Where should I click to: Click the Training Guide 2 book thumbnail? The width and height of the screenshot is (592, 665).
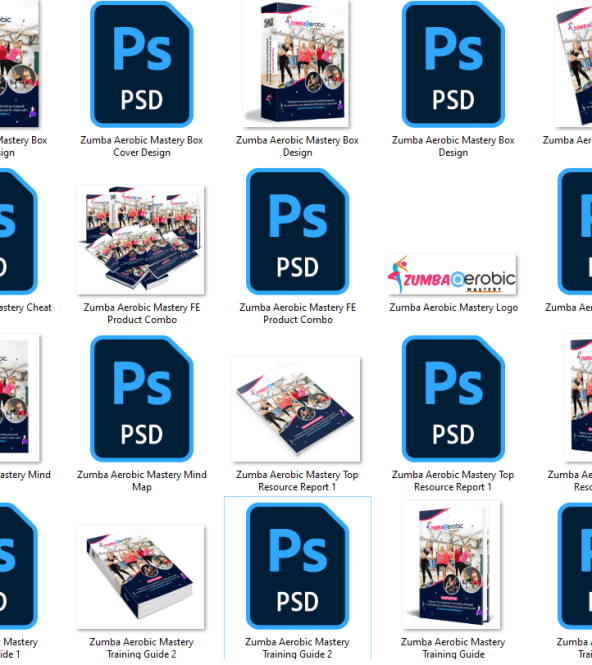point(140,577)
